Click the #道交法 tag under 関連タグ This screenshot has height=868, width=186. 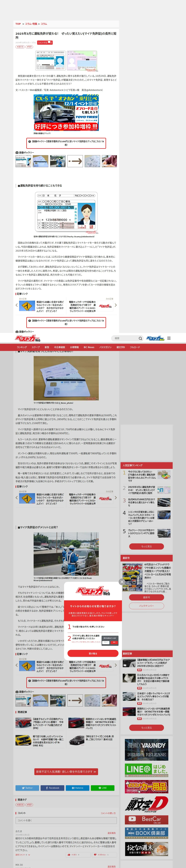pyautogui.click(x=20, y=805)
